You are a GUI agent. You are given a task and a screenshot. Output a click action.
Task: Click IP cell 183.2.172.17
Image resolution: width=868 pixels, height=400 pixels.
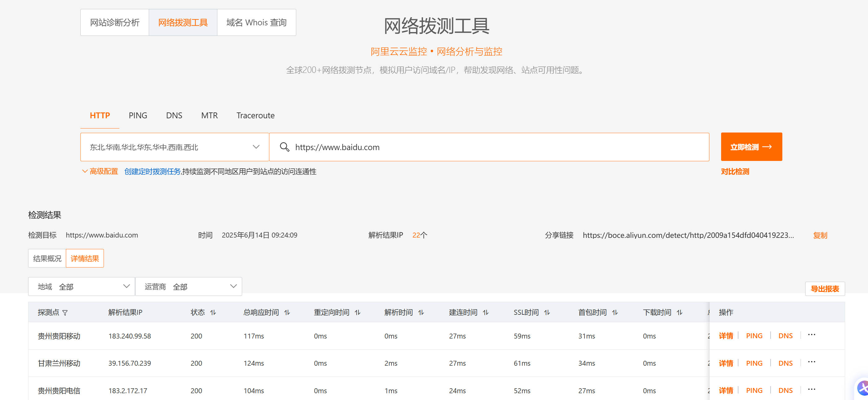[x=128, y=390]
